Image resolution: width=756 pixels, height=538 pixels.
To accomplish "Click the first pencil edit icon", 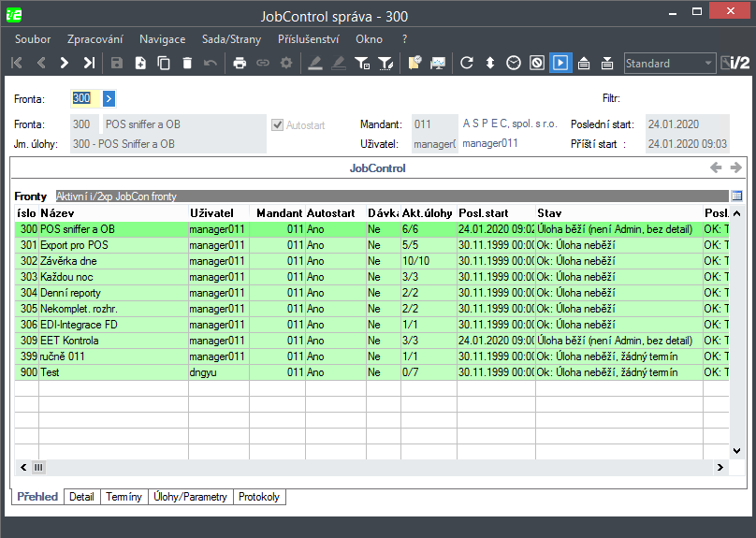I will 315,63.
